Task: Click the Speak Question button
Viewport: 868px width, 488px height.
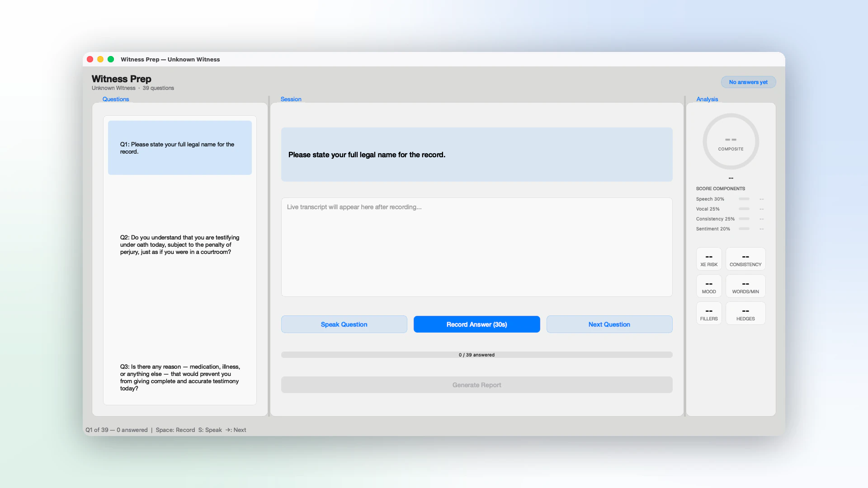Action: [x=344, y=324]
